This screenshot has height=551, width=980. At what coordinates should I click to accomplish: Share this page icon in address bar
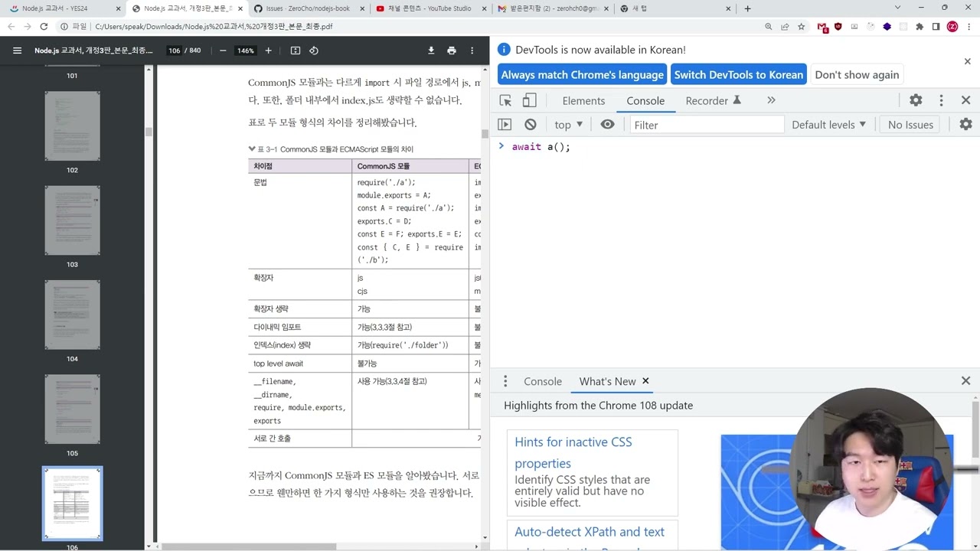click(x=785, y=26)
